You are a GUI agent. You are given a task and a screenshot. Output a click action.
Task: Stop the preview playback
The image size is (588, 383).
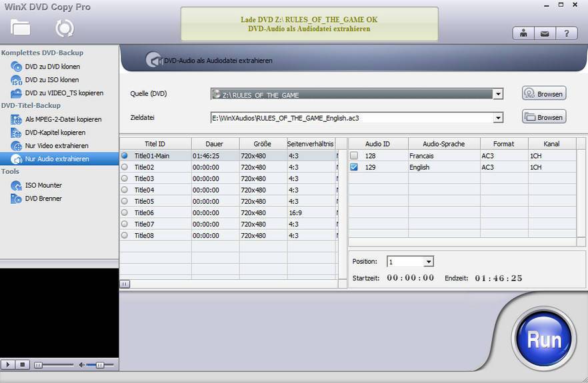tap(22, 364)
